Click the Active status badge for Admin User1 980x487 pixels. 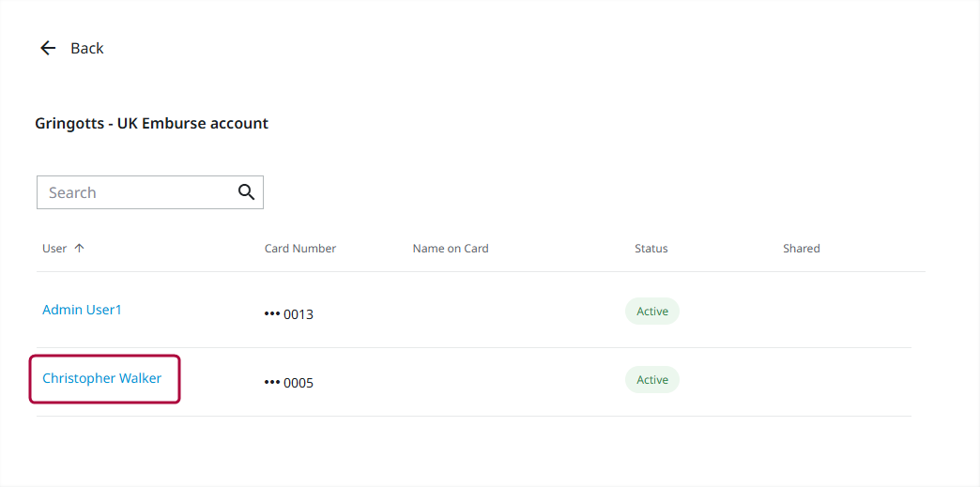(x=652, y=312)
